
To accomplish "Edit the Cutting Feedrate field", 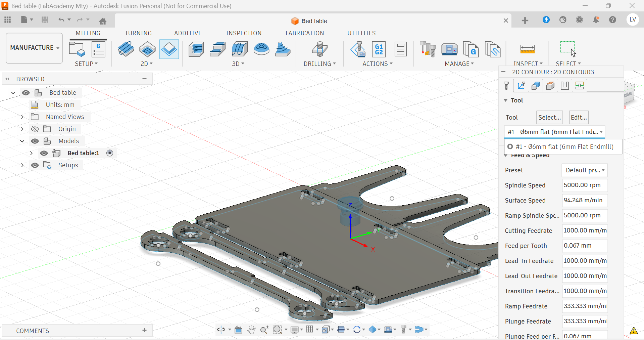I will point(585,230).
